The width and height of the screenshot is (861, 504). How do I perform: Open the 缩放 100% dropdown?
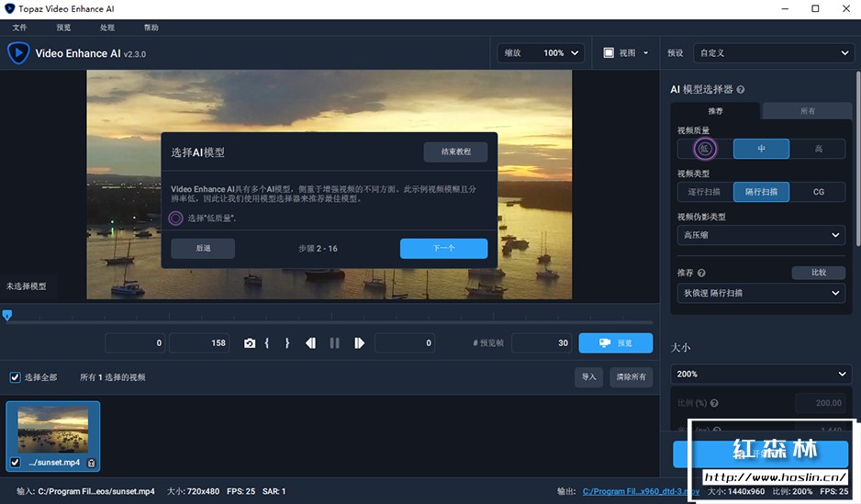tap(541, 53)
